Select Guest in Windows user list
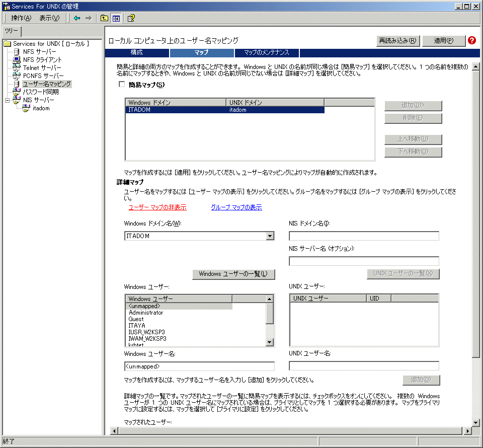This screenshot has width=483, height=448. coord(136,319)
